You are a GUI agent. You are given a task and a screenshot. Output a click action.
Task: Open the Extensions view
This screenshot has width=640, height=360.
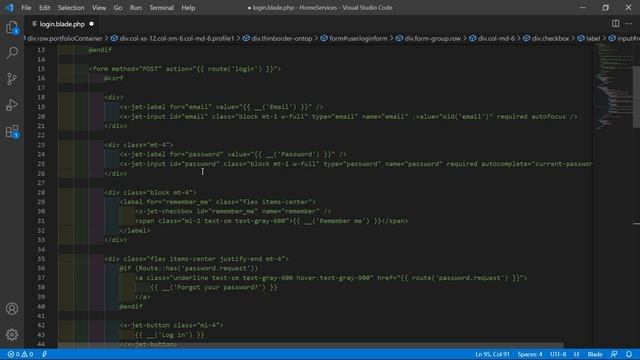tap(12, 131)
